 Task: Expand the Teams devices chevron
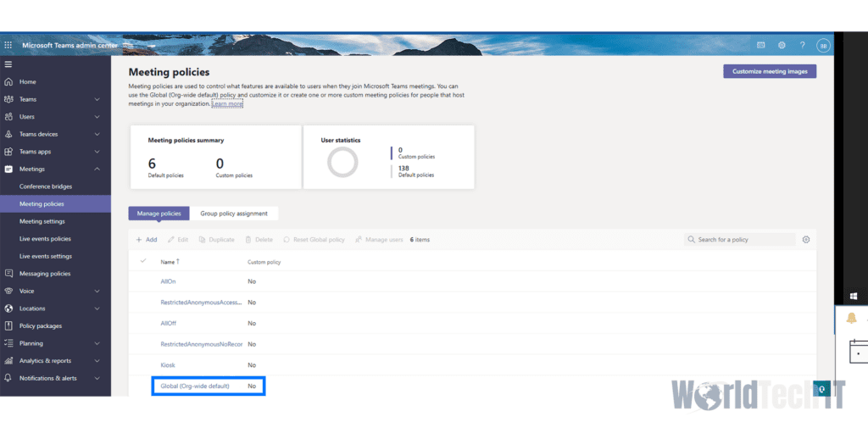coord(97,135)
